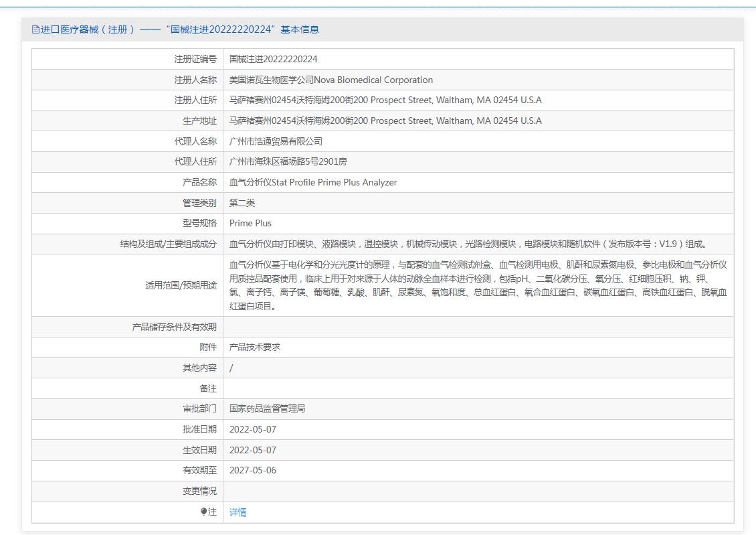Click the management category value 第二类

(242, 203)
